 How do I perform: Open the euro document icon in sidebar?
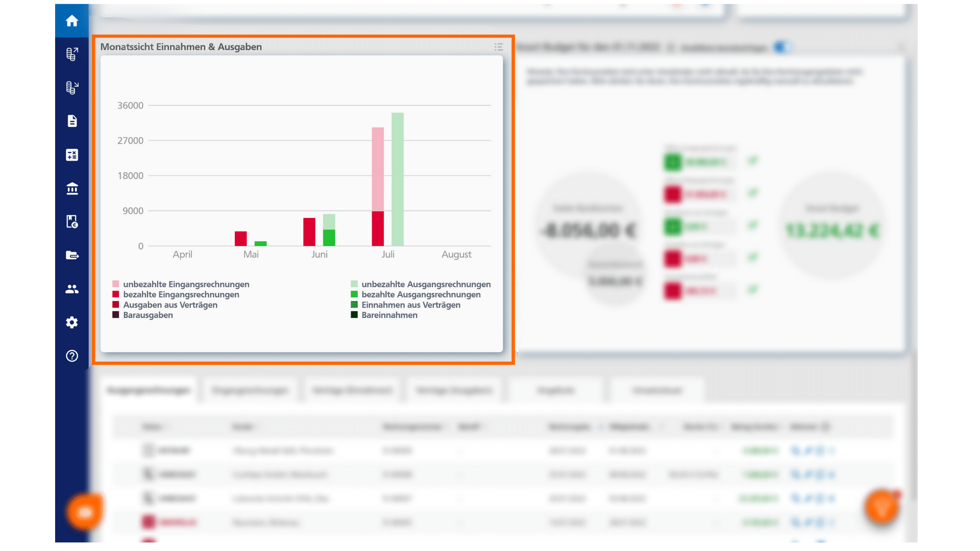pyautogui.click(x=72, y=221)
